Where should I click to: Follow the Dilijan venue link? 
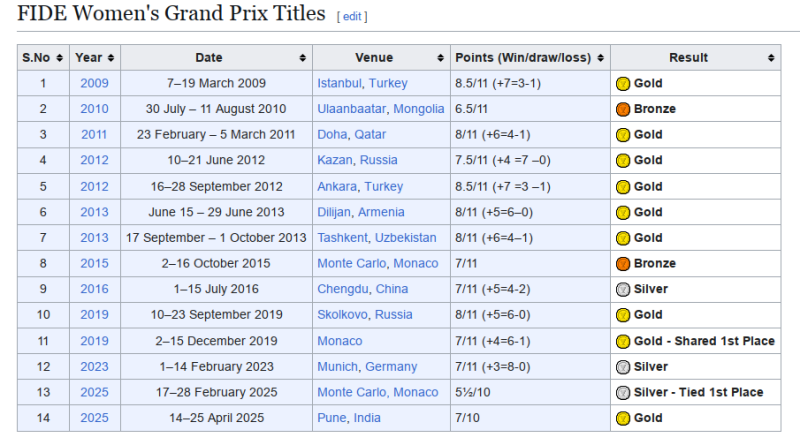pos(339,212)
